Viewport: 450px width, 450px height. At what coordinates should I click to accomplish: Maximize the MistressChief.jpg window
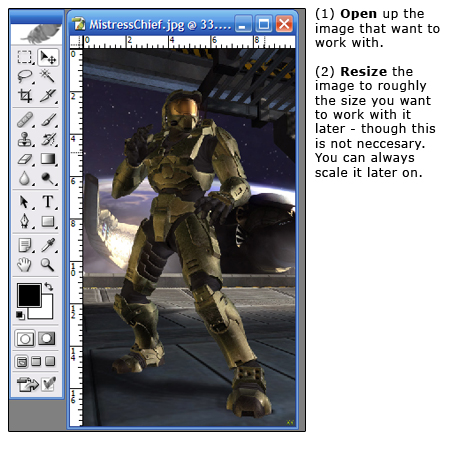(264, 24)
